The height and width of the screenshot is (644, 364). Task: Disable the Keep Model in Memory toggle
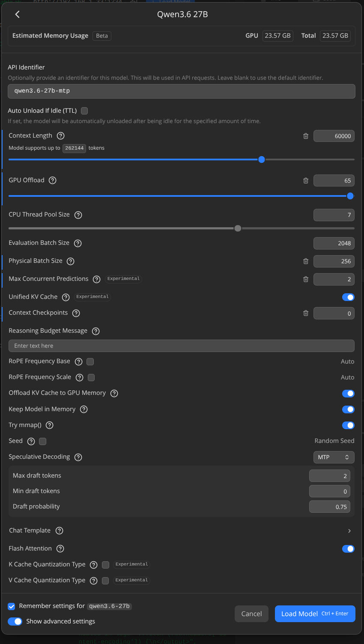pyautogui.click(x=348, y=409)
